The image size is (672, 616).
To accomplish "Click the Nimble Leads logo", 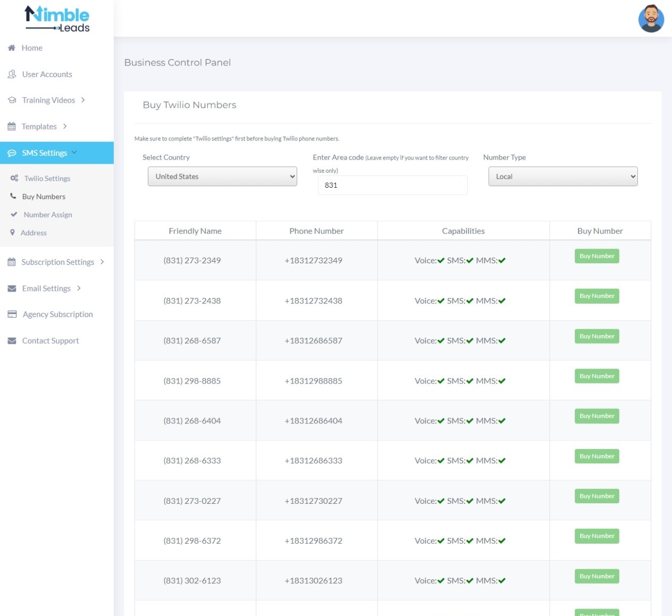I will pos(57,19).
